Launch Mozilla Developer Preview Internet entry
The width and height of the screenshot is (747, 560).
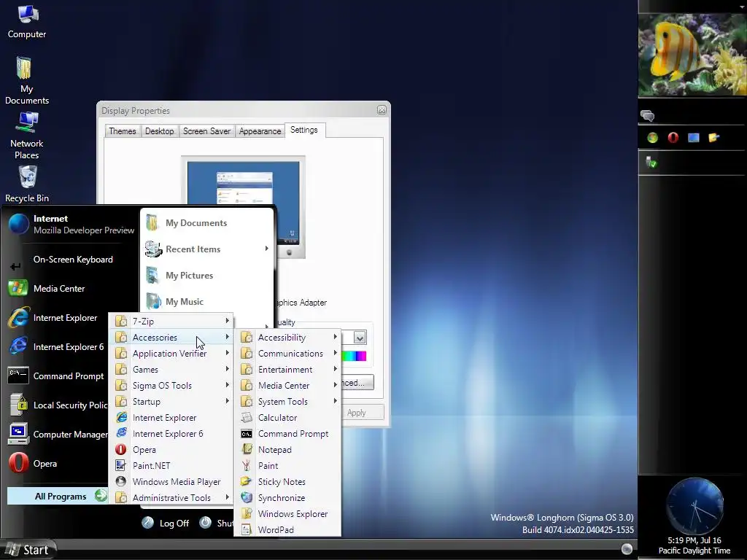click(x=71, y=225)
